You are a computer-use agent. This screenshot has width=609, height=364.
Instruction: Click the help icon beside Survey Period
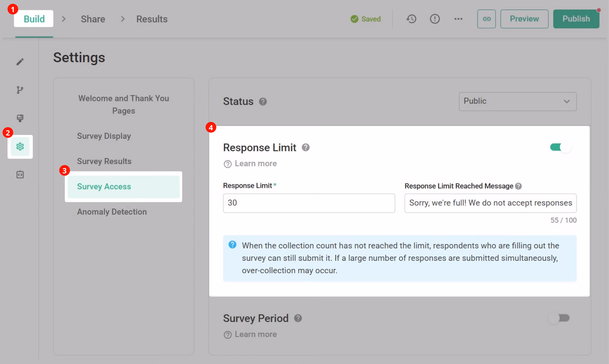tap(298, 318)
